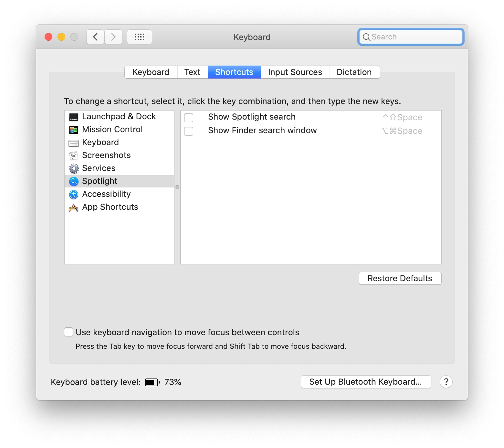Enable Show Finder search window checkbox

tap(189, 131)
